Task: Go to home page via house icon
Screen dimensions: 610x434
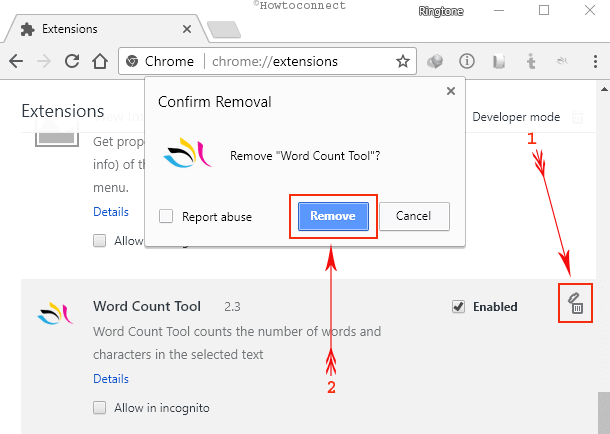Action: (x=100, y=61)
